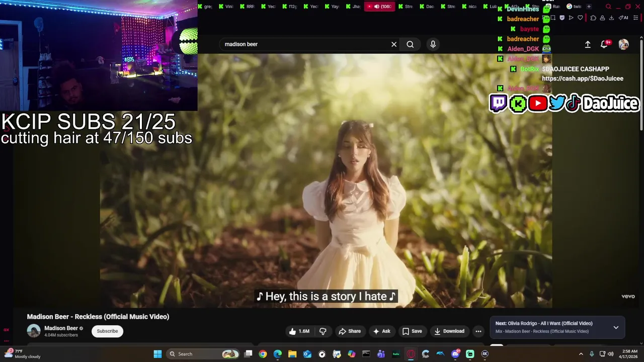Click the YouTube search magnifier button

coord(410,44)
